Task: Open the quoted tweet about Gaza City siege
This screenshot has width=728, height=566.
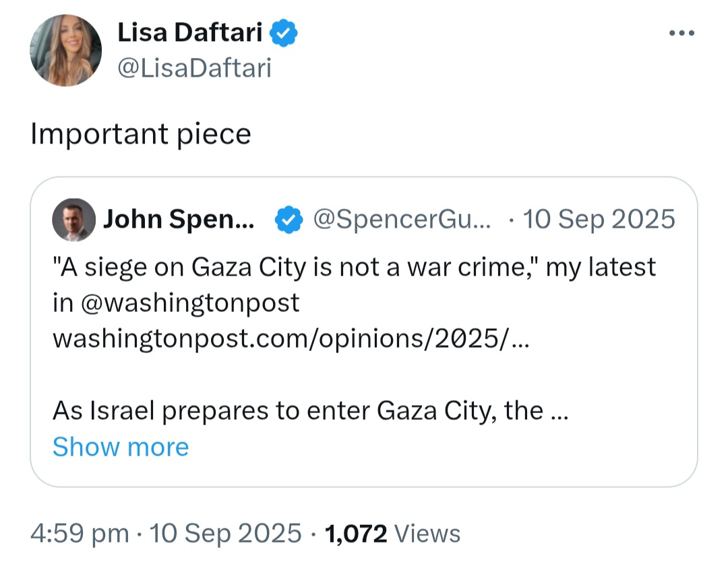Action: pos(363,332)
